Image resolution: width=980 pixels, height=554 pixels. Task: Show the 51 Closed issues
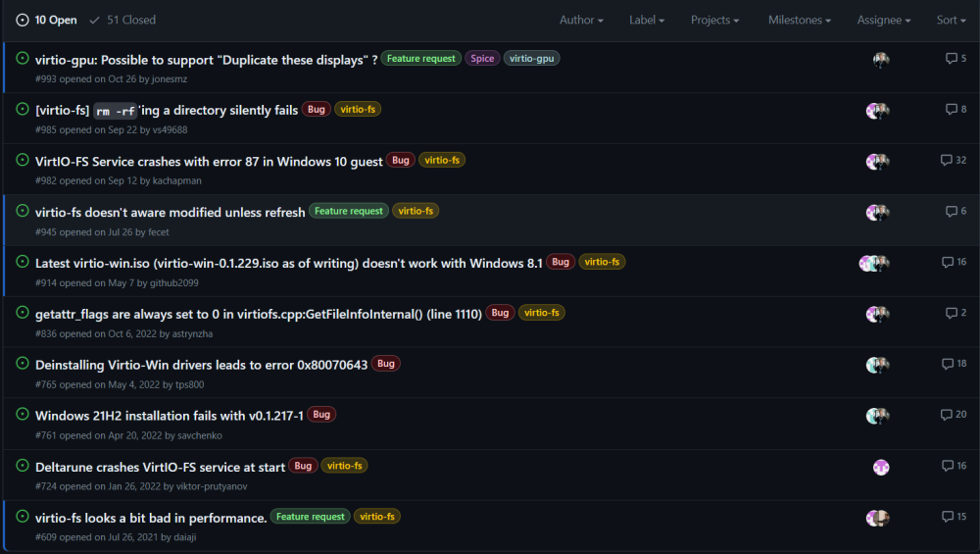point(122,20)
